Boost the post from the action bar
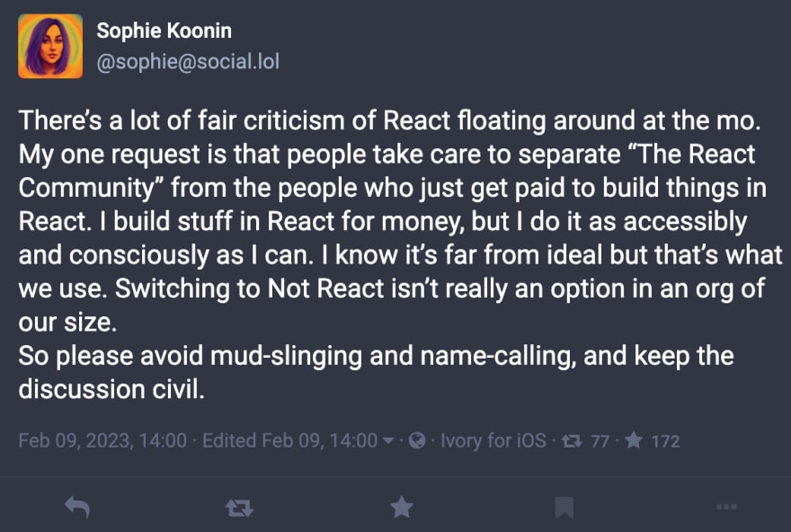791x532 pixels. pos(239,508)
